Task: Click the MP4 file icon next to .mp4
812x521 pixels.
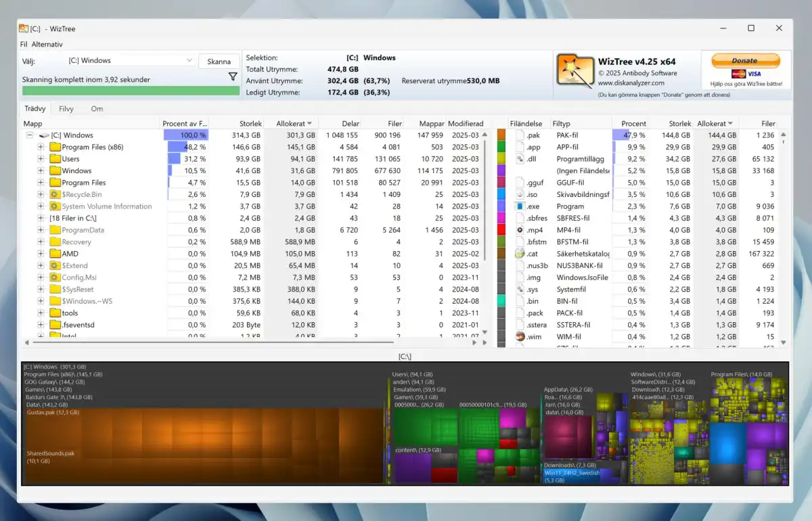Action: tap(520, 230)
